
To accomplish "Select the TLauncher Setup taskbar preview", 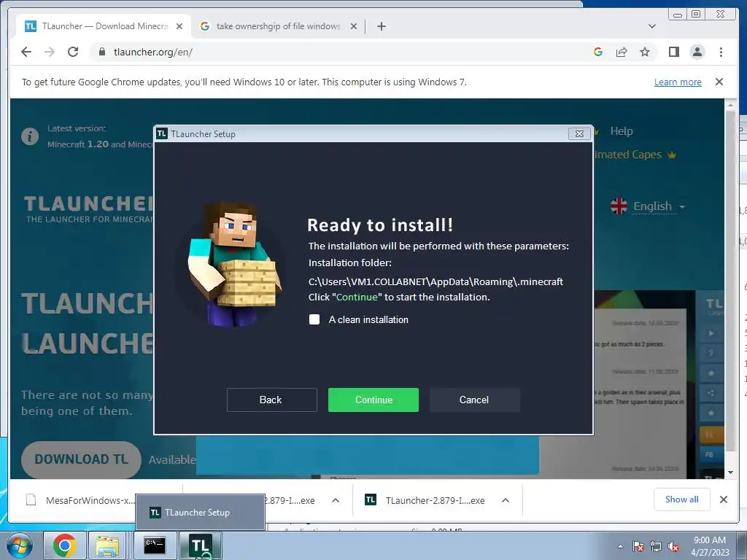I will (200, 513).
